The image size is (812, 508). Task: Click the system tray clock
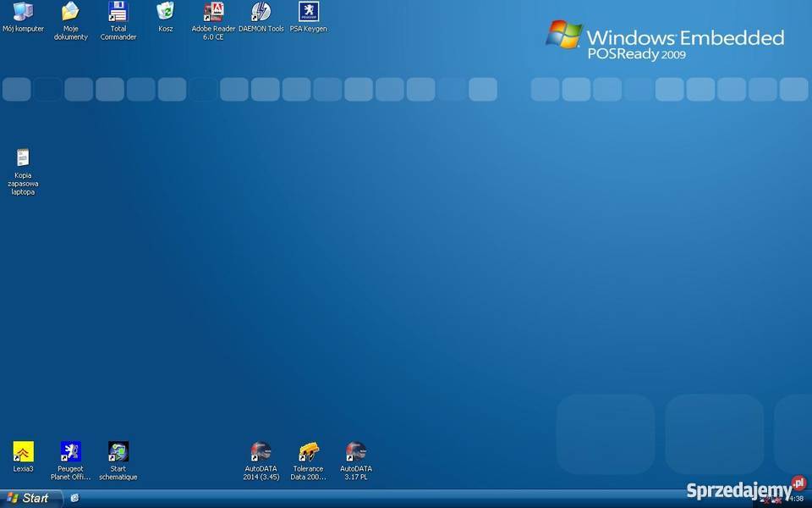tap(796, 500)
